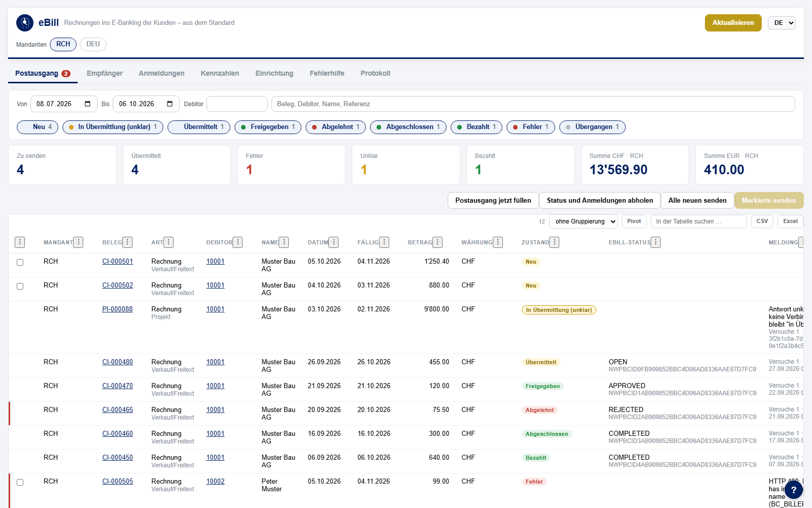Toggle the Bezahlt status filter chip
The height and width of the screenshot is (508, 812).
coord(477,127)
